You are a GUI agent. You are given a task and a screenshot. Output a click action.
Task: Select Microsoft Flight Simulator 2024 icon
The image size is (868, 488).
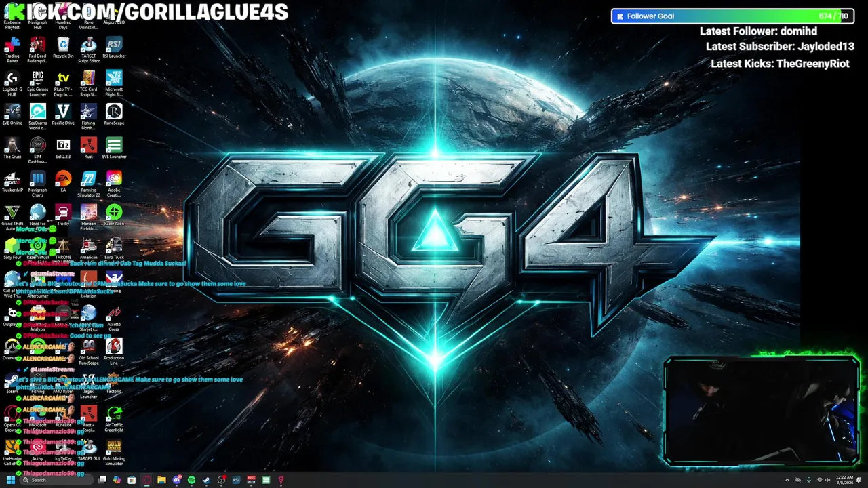tap(114, 82)
